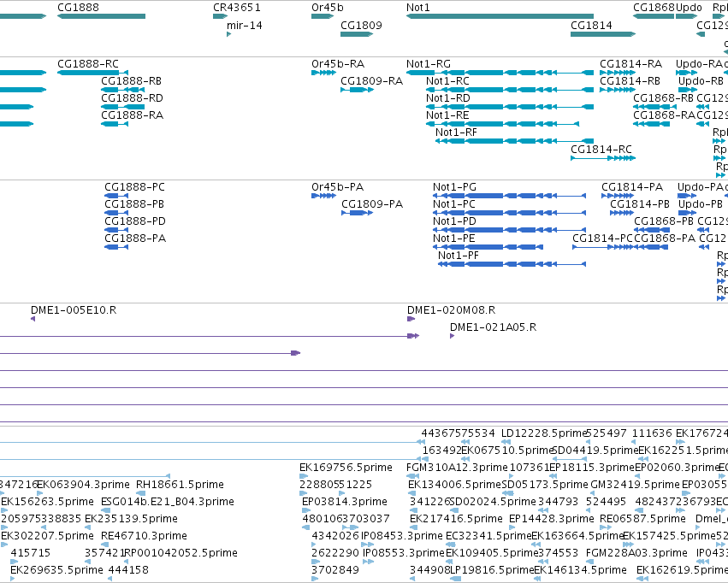The width and height of the screenshot is (728, 583).
Task: Click the CG1888 gene label
Action: pos(78,8)
